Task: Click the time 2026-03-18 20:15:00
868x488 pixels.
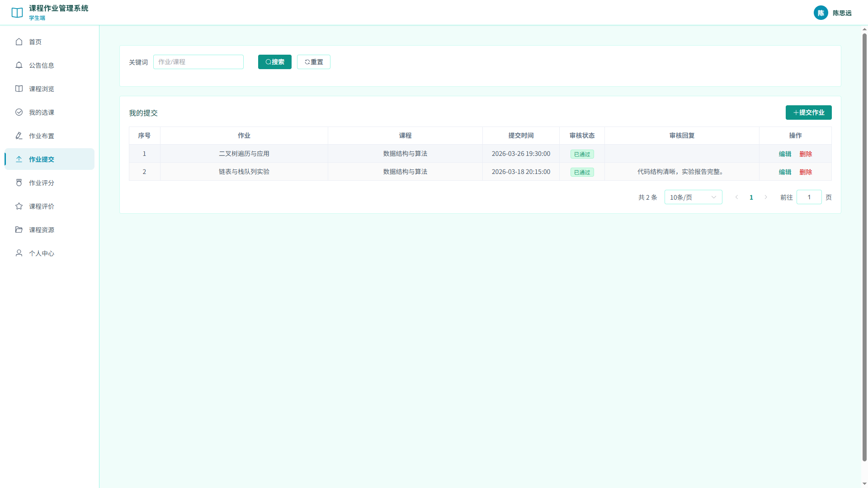Action: pos(521,172)
